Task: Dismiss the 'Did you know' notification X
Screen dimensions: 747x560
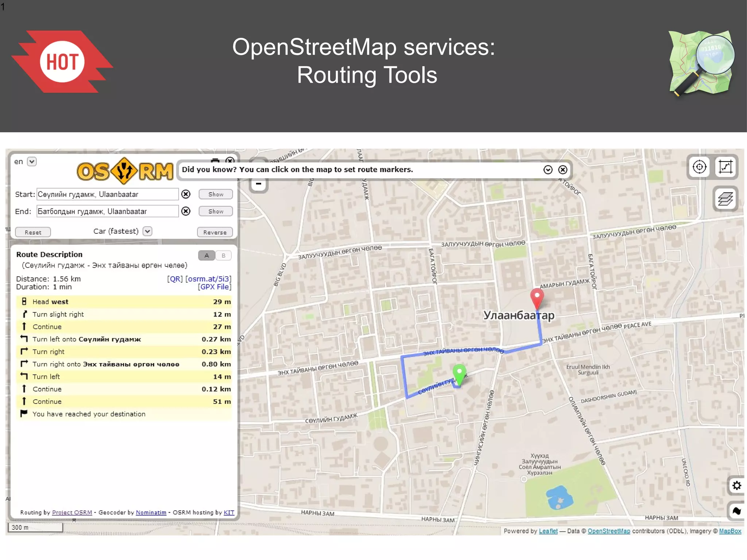Action: coord(563,170)
